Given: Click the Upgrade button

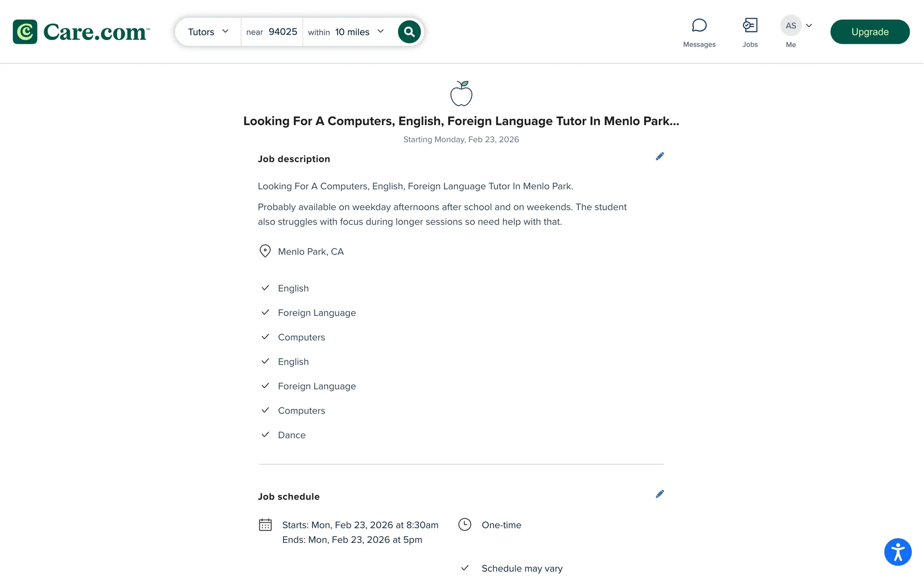Looking at the screenshot, I should point(870,32).
